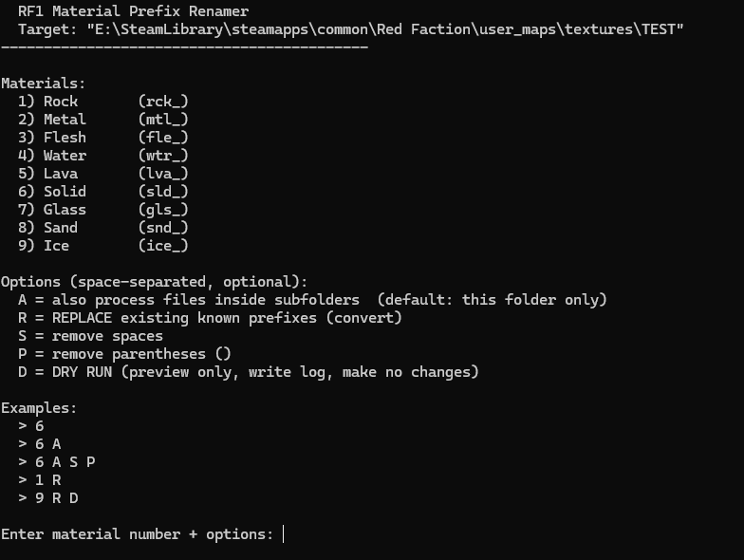Screen dimensions: 744x560
Task: Click the '> 9 R D' example line
Action: coord(52,498)
